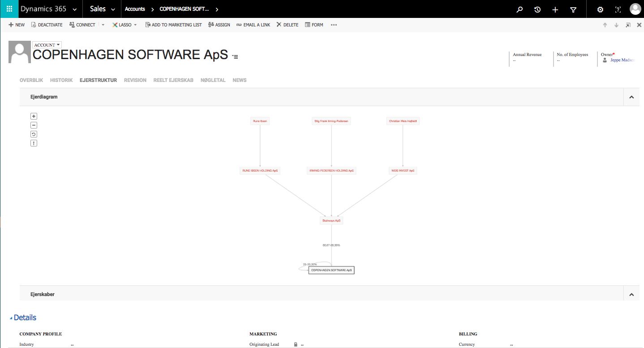Image resolution: width=644 pixels, height=348 pixels.
Task: Open the CONNECT dropdown arrow
Action: coord(103,25)
